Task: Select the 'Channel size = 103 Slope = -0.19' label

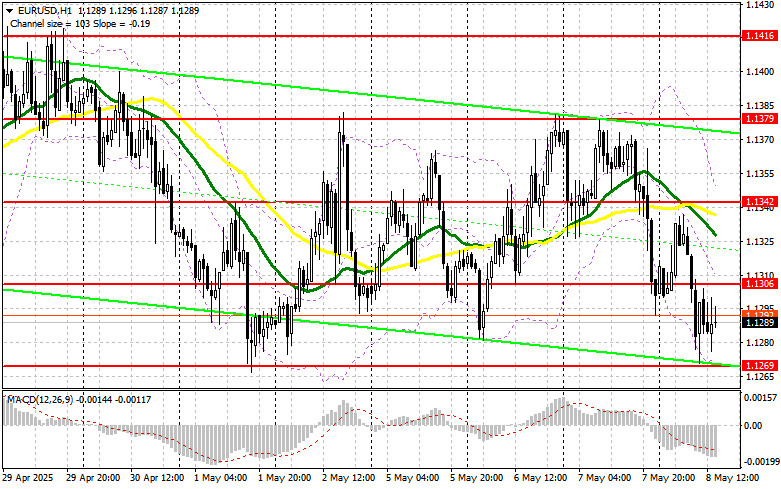Action: coord(80,23)
